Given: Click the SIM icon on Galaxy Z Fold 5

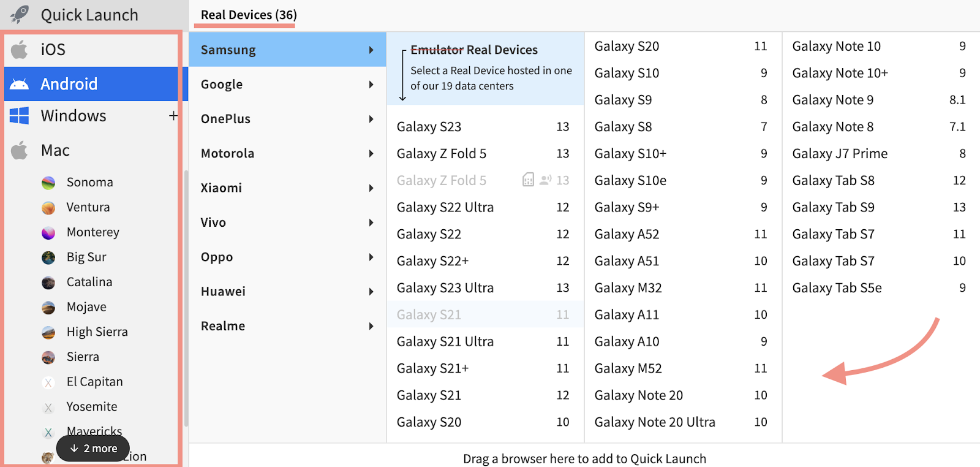Looking at the screenshot, I should click(x=527, y=180).
